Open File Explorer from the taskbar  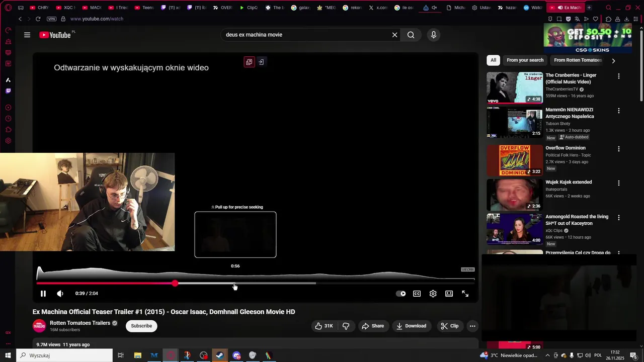coord(137,355)
